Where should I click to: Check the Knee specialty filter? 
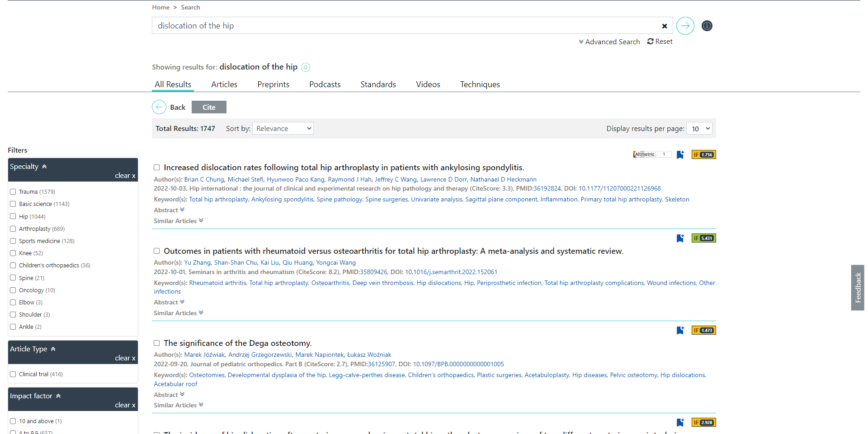pos(13,253)
